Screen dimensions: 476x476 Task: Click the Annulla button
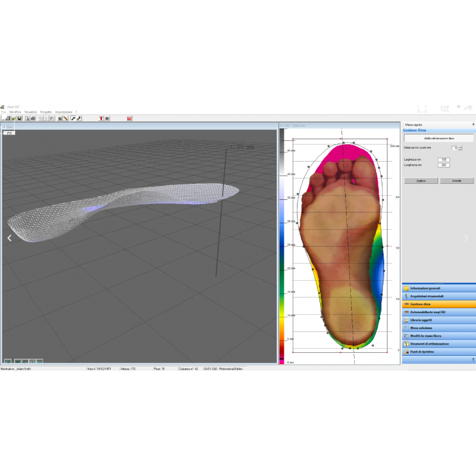pyautogui.click(x=456, y=181)
